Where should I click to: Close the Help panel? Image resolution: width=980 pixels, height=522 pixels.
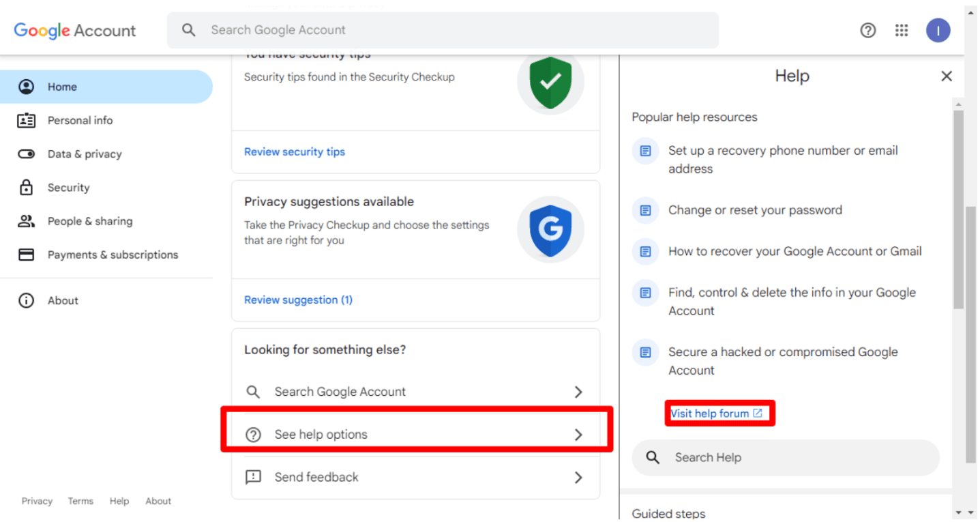pyautogui.click(x=946, y=76)
